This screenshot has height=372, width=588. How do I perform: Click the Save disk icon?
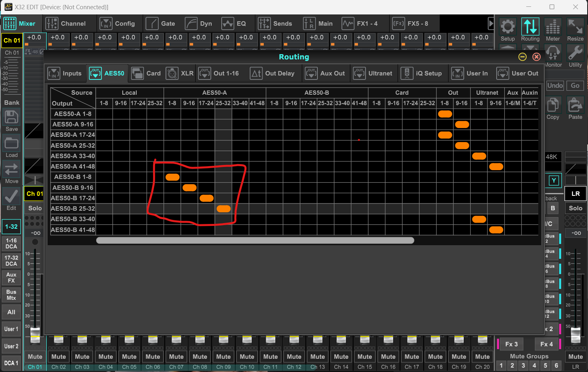pos(11,118)
